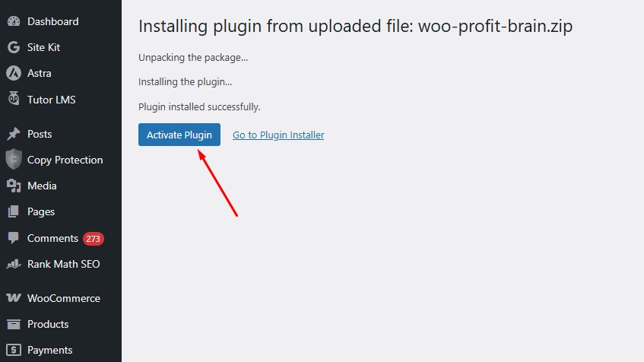
Task: Click the Dashboard gauge icon
Action: coord(13,21)
